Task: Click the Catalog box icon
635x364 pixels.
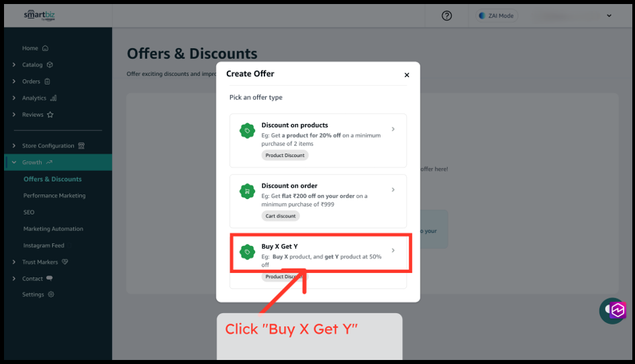Action: [50, 65]
